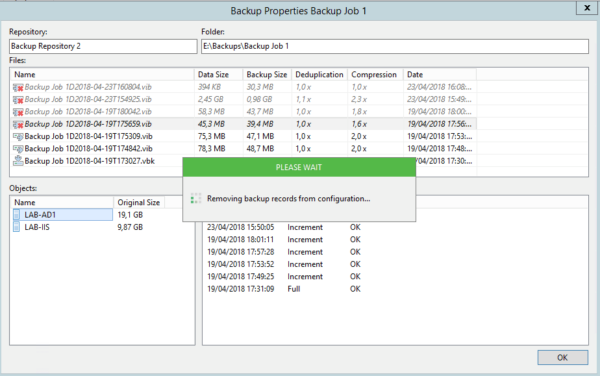Select the LAB-AD1 object name
The width and height of the screenshot is (600, 376).
click(40, 215)
